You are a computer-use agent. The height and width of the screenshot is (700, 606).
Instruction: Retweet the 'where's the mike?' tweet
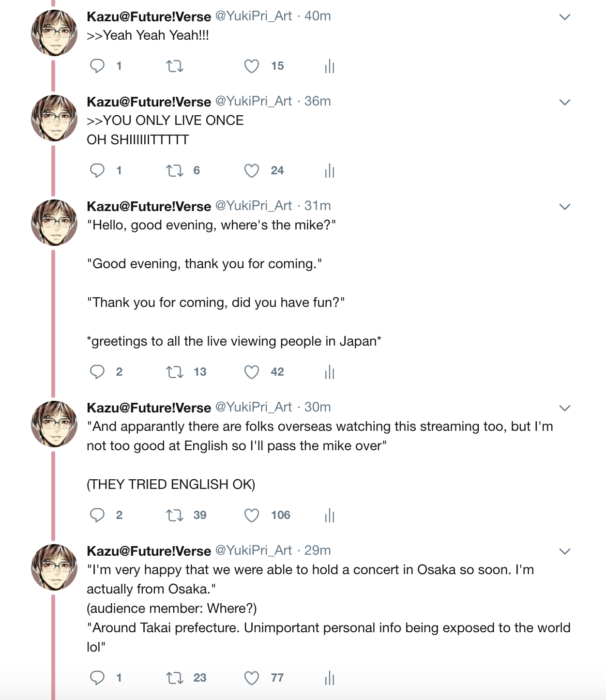(175, 372)
